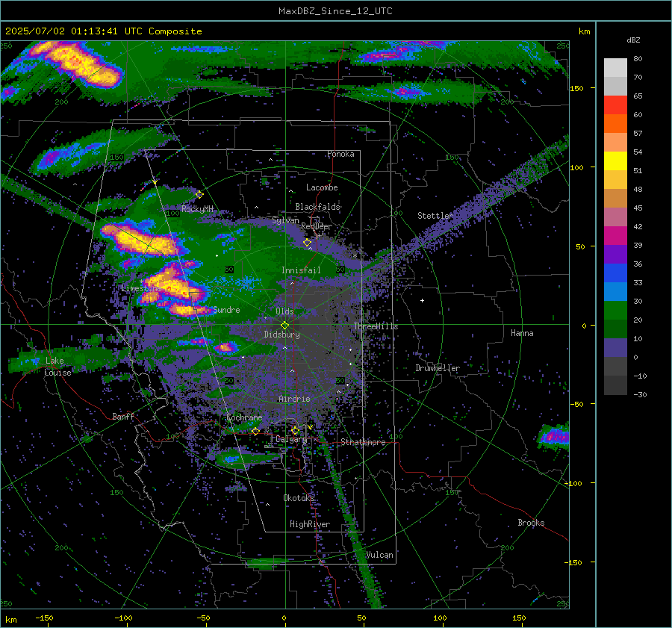Click the white plus marker east of ThreeHills
Image resolution: width=672 pixels, height=628 pixels.
[x=422, y=300]
